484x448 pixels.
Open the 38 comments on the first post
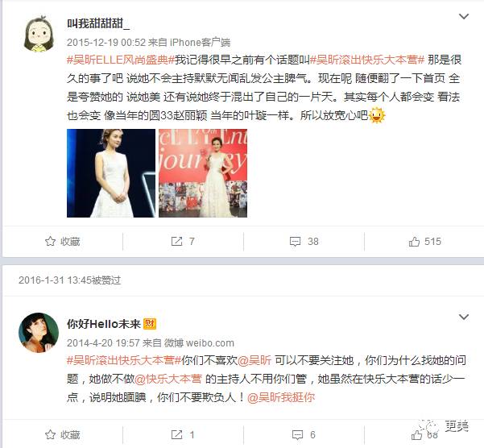(304, 242)
